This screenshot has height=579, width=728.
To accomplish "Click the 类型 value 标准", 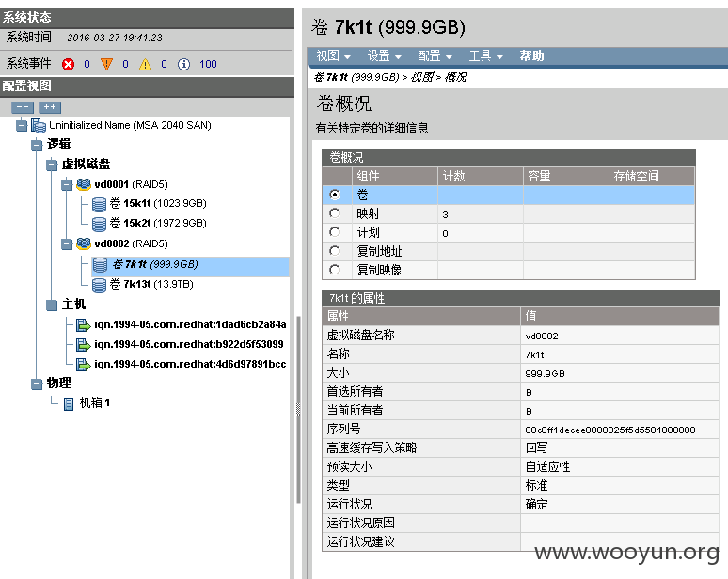I will (536, 486).
